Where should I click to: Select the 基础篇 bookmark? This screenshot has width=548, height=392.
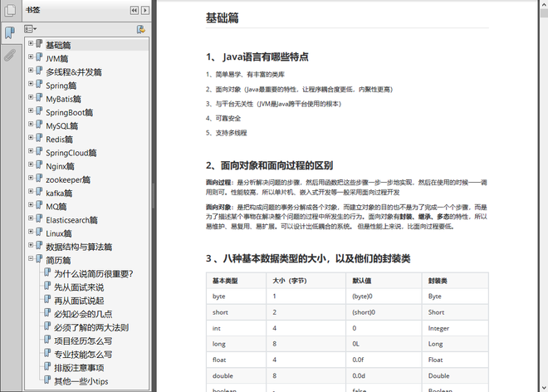coord(58,45)
